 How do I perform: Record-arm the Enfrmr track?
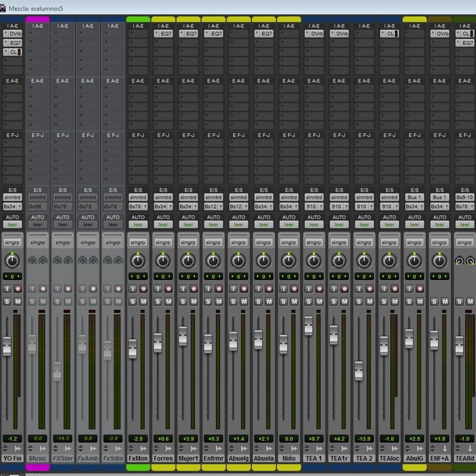pyautogui.click(x=219, y=289)
